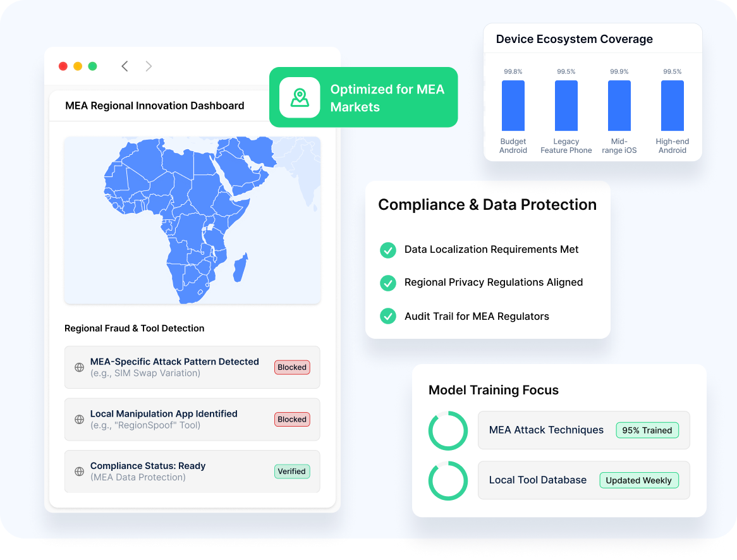The width and height of the screenshot is (737, 560).
Task: Click the Verified badge on Compliance Status
Action: [292, 472]
